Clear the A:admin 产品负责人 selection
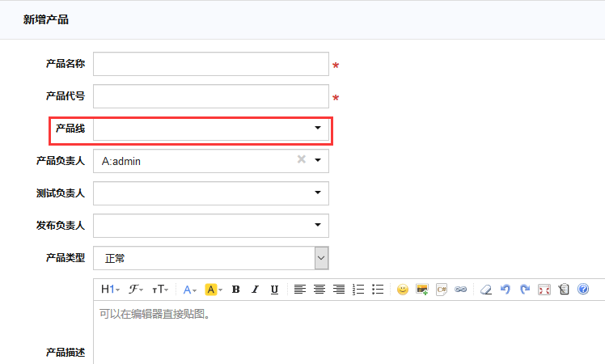This screenshot has width=605, height=364. [x=301, y=160]
